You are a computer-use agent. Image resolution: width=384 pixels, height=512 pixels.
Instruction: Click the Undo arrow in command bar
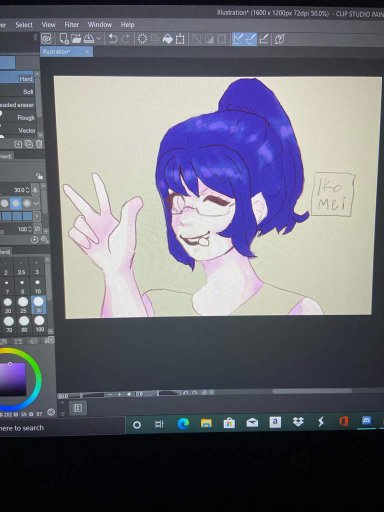[113, 39]
